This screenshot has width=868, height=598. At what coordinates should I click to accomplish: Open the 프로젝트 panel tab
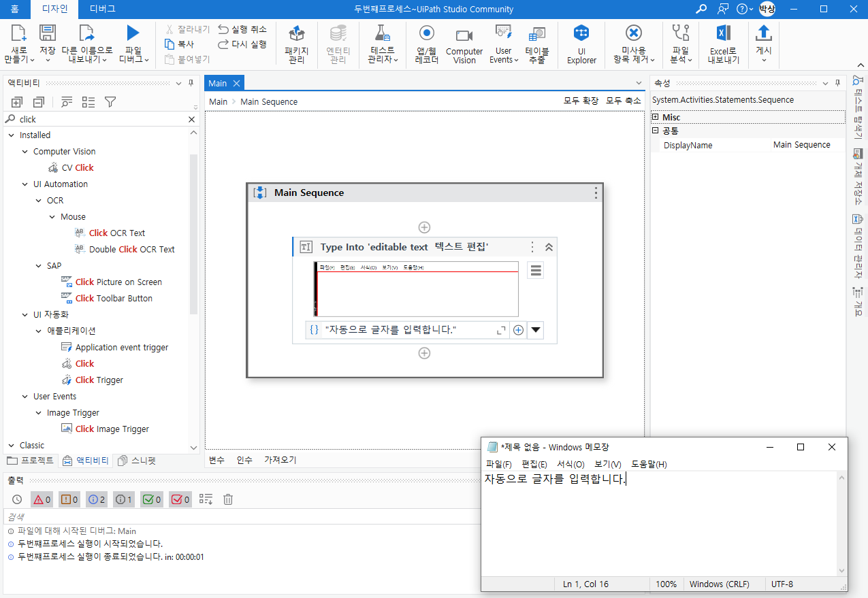click(31, 461)
